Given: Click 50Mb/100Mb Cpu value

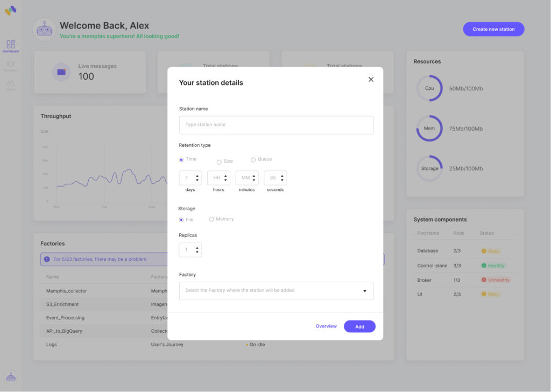Looking at the screenshot, I should [x=466, y=89].
